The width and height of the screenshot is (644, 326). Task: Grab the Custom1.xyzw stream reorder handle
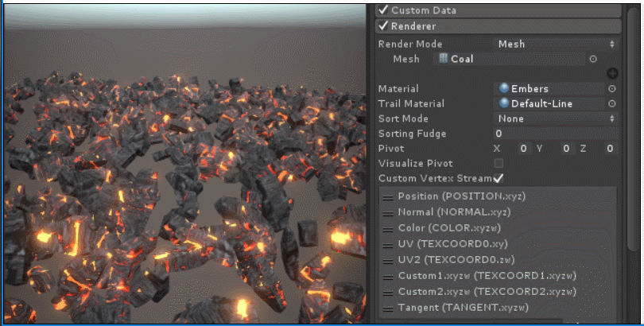[388, 277]
